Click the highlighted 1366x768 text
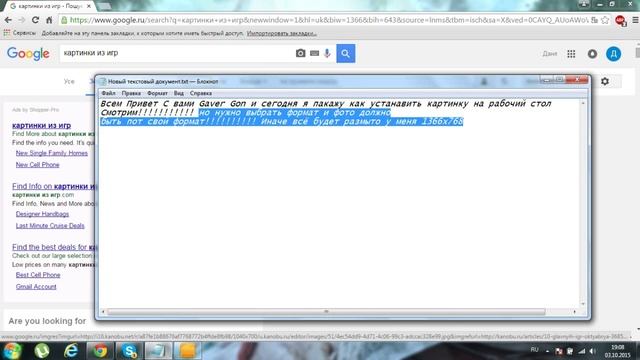Image resolution: width=640 pixels, height=360 pixels. coord(442,122)
